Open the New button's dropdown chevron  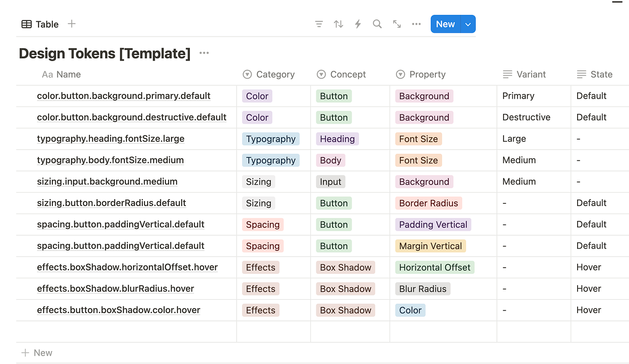point(468,24)
